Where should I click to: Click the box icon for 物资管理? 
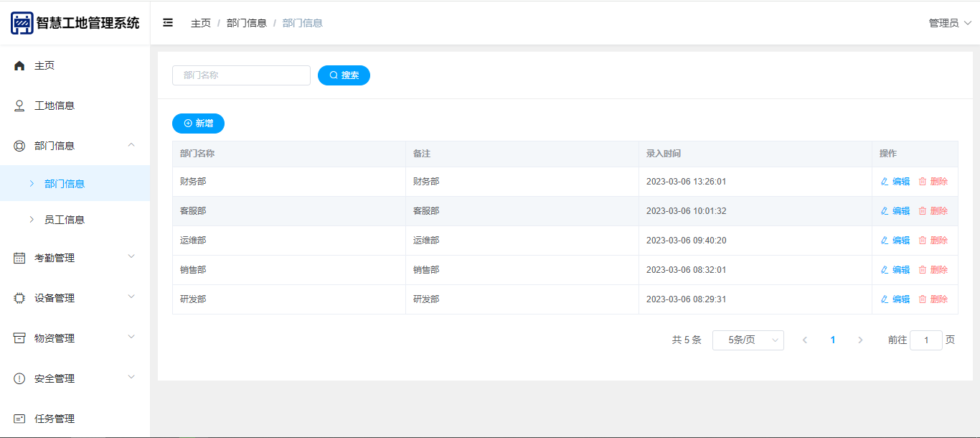pyautogui.click(x=19, y=338)
